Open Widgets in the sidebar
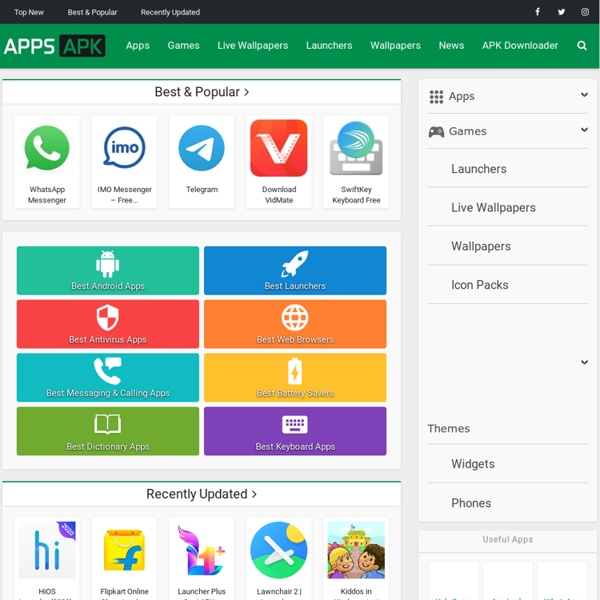Viewport: 600px width, 600px height. [473, 464]
